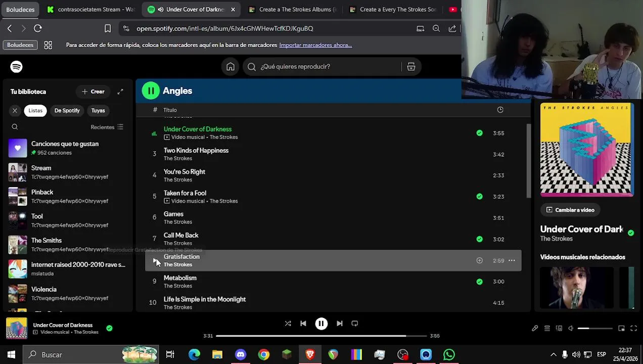
Task: Play Gratisfaction with the row play icon
Action: [x=155, y=260]
